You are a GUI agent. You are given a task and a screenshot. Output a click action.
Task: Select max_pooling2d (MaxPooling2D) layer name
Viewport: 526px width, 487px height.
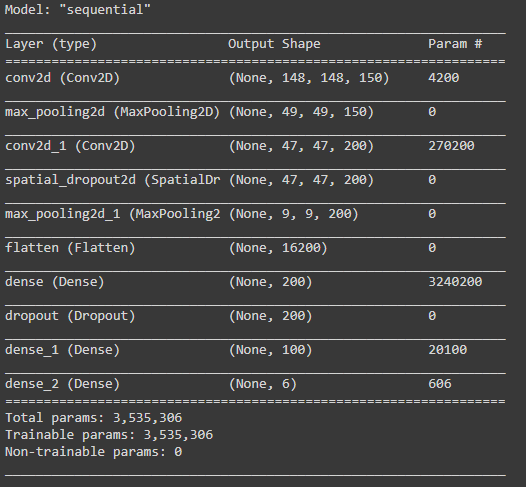112,112
